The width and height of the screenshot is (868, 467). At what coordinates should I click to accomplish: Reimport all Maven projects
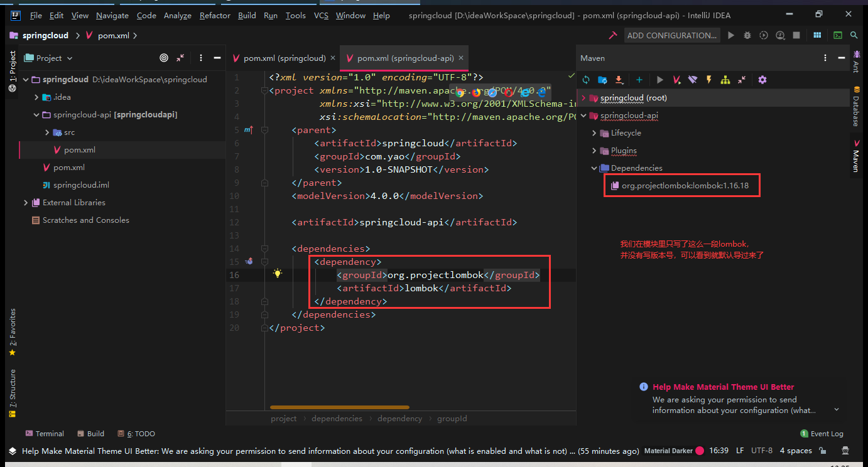(586, 80)
